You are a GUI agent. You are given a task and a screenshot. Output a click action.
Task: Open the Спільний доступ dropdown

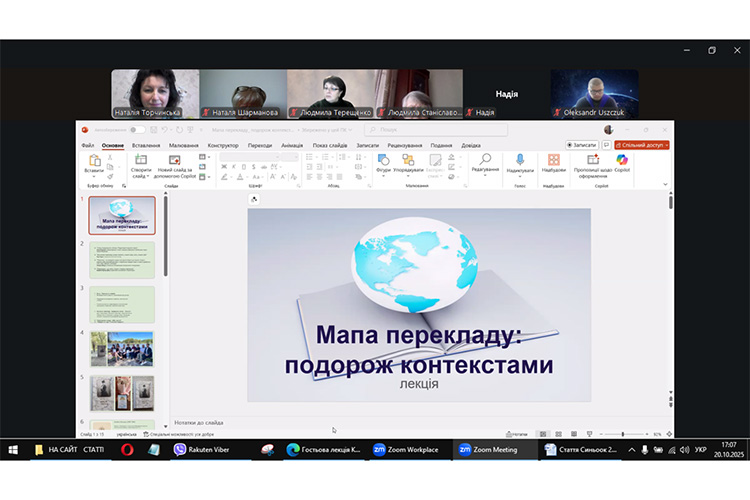click(641, 145)
